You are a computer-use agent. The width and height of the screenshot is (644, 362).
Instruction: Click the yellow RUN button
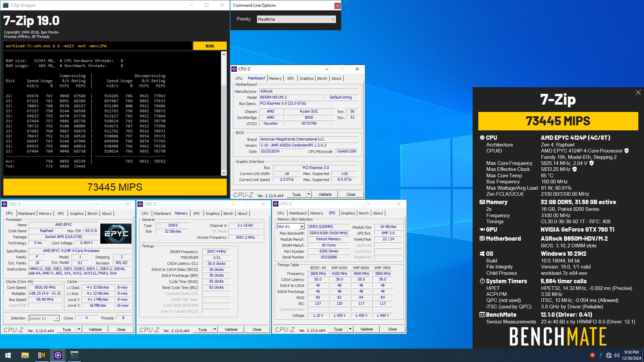point(210,46)
